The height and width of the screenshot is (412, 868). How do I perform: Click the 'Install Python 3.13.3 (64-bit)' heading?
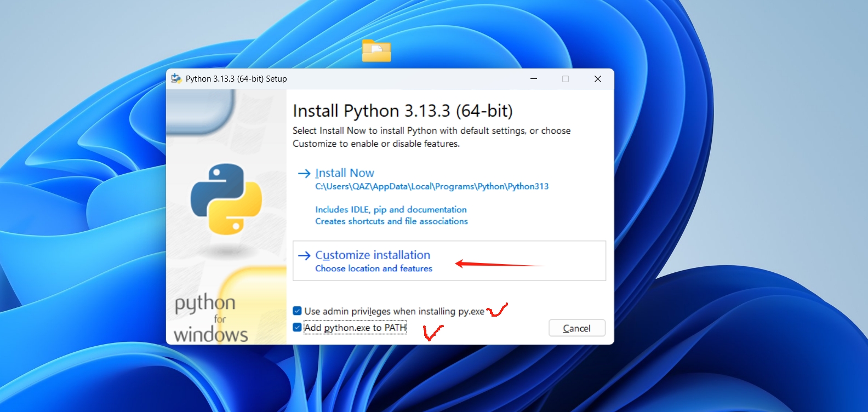(403, 111)
